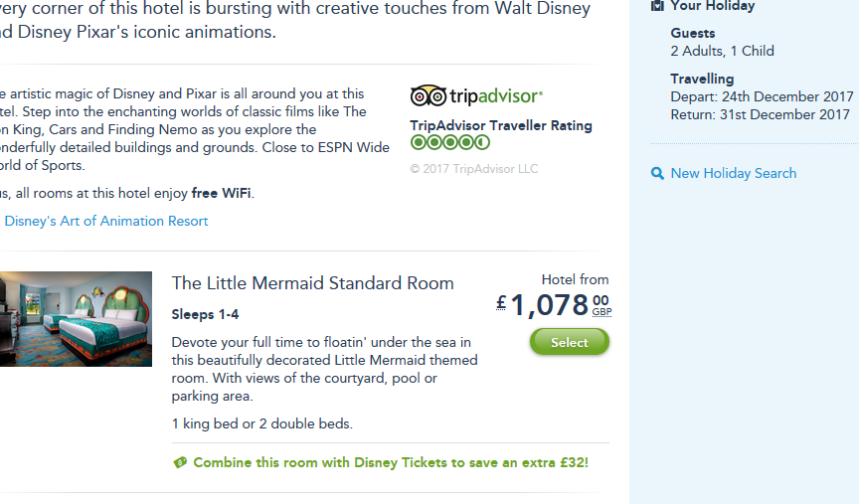Image resolution: width=859 pixels, height=504 pixels.
Task: Click the Little Mermaid room photo thumbnail
Action: (76, 318)
